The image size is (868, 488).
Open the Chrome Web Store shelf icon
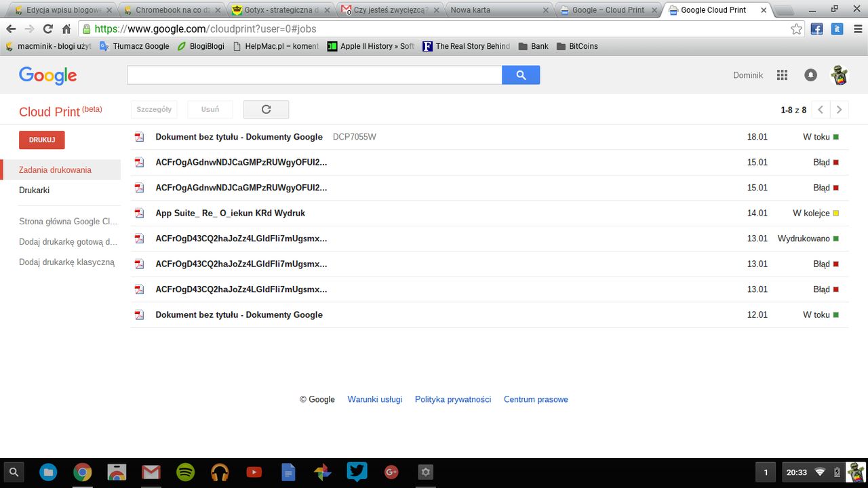tap(117, 472)
